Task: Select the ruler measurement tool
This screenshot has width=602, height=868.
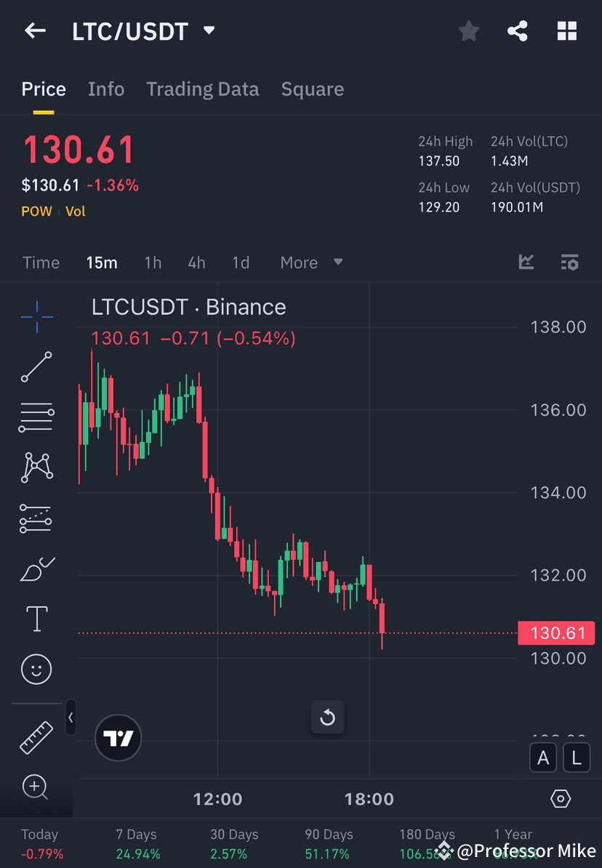Action: pyautogui.click(x=36, y=736)
